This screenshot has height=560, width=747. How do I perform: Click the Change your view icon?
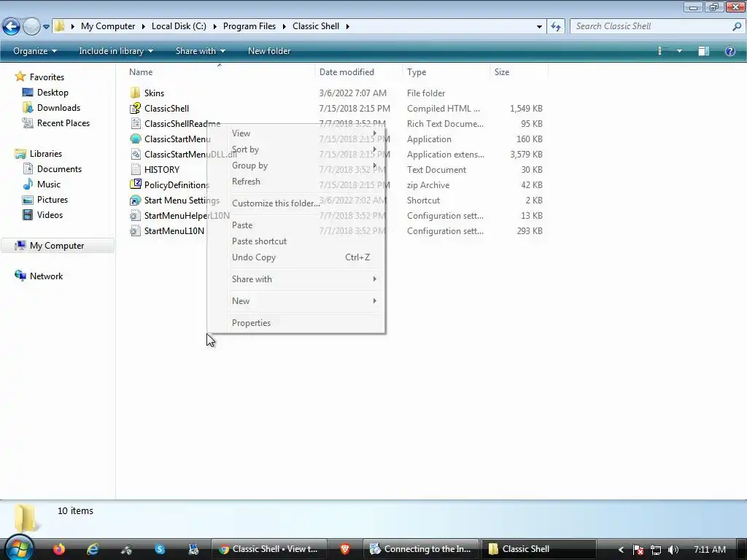coord(660,51)
